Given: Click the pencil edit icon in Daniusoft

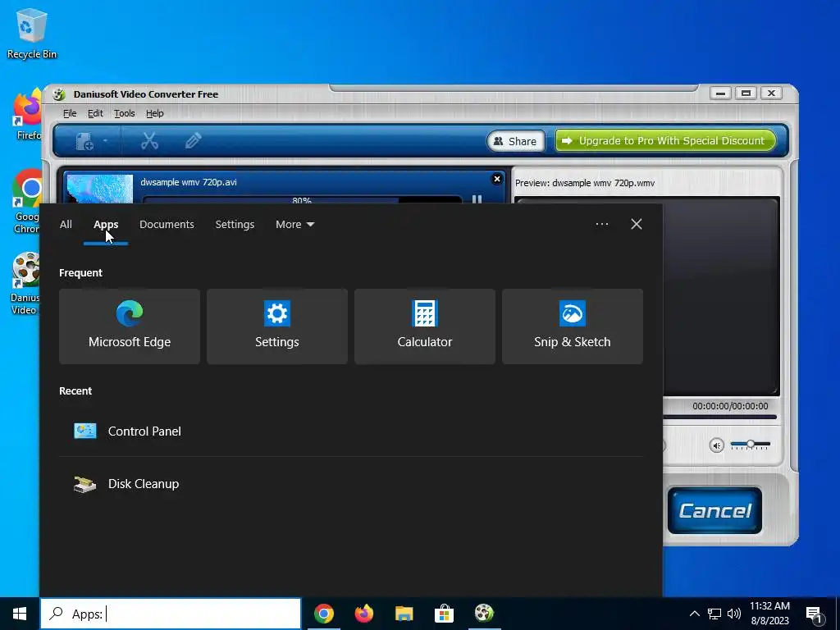Looking at the screenshot, I should click(x=193, y=141).
